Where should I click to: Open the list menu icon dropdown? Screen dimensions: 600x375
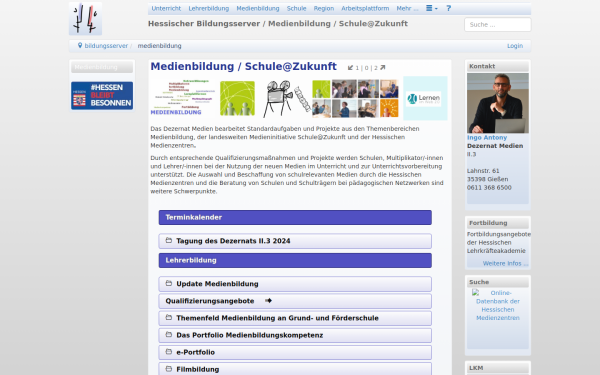click(432, 8)
